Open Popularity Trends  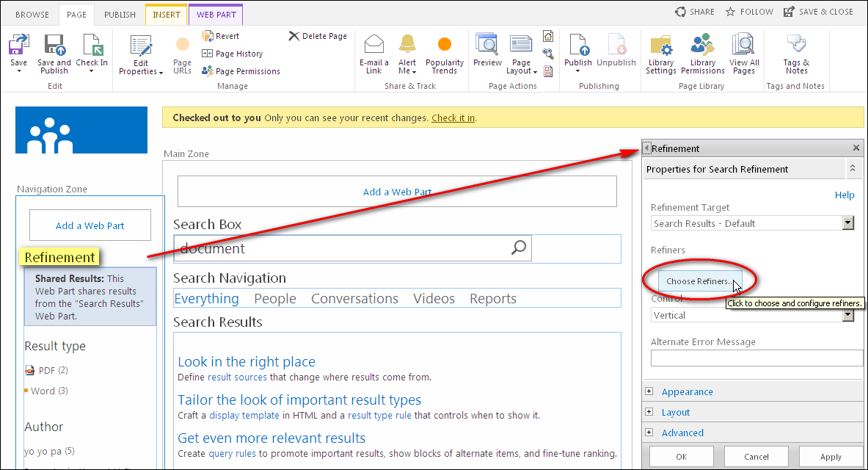tap(444, 51)
